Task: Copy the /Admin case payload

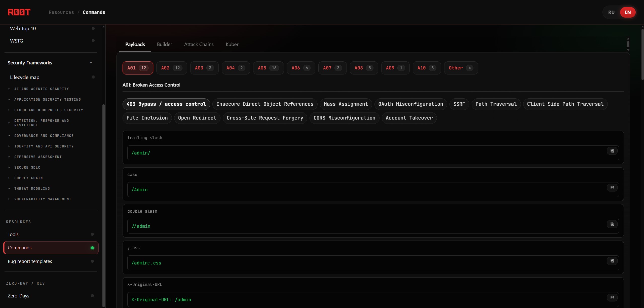Action: 612,188
